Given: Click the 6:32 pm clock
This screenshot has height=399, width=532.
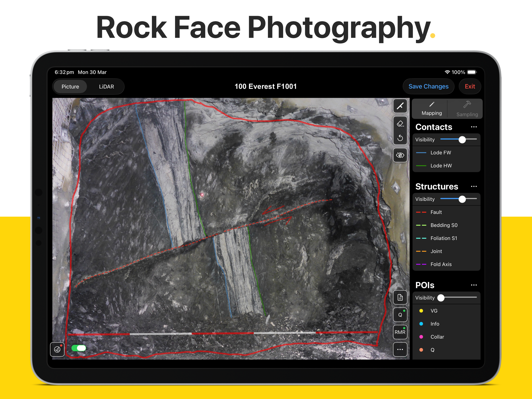Looking at the screenshot, I should [64, 72].
